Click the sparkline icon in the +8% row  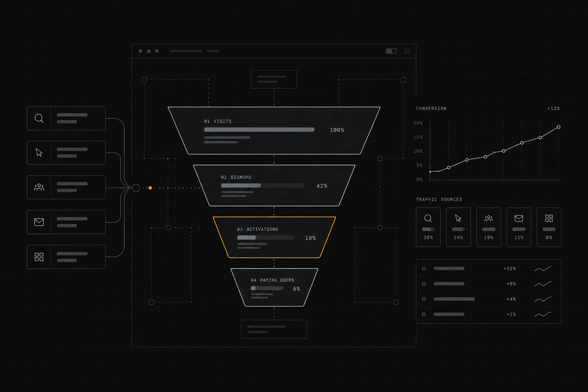pyautogui.click(x=543, y=284)
